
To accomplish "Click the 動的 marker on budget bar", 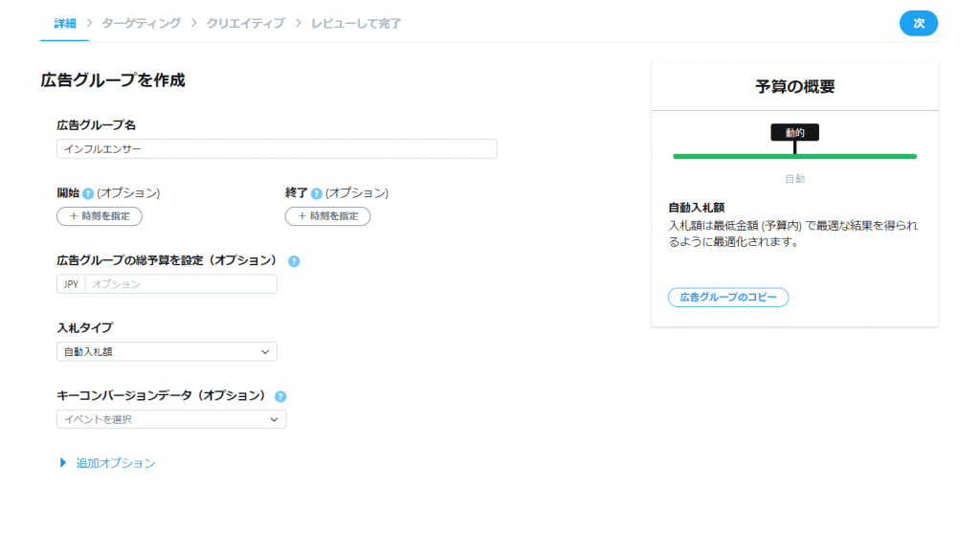I will 794,132.
